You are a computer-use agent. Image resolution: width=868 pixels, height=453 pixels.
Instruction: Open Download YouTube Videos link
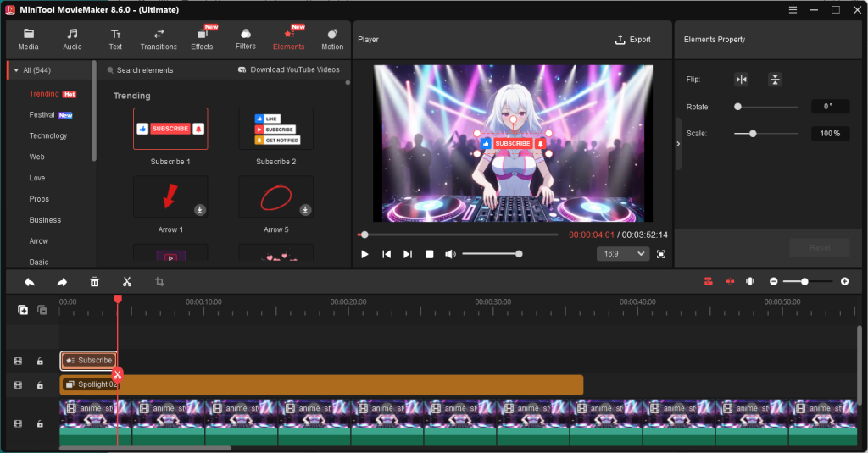(x=289, y=70)
